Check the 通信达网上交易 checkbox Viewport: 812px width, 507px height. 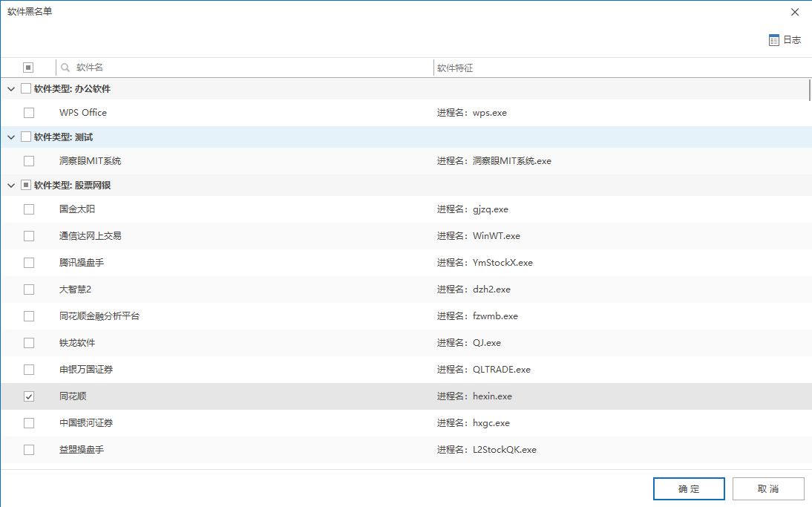[x=29, y=235]
